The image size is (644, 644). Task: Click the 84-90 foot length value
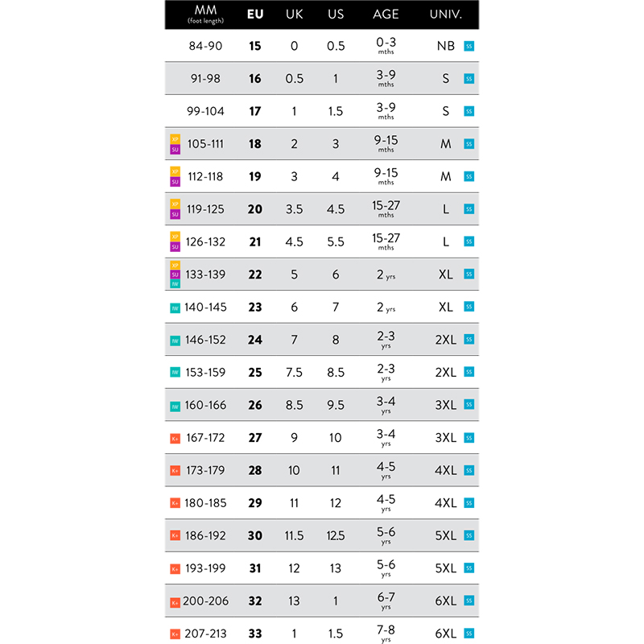pyautogui.click(x=205, y=46)
